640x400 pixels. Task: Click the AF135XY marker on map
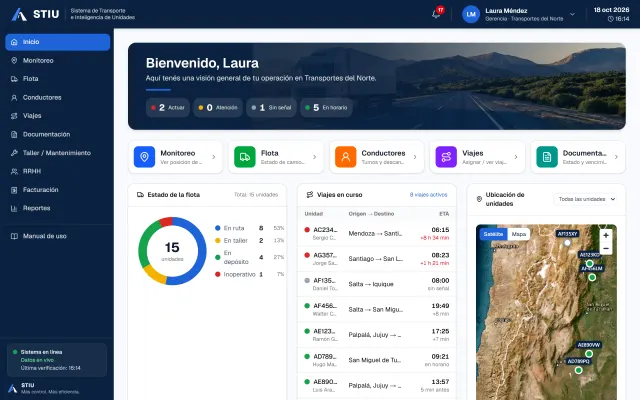(567, 242)
